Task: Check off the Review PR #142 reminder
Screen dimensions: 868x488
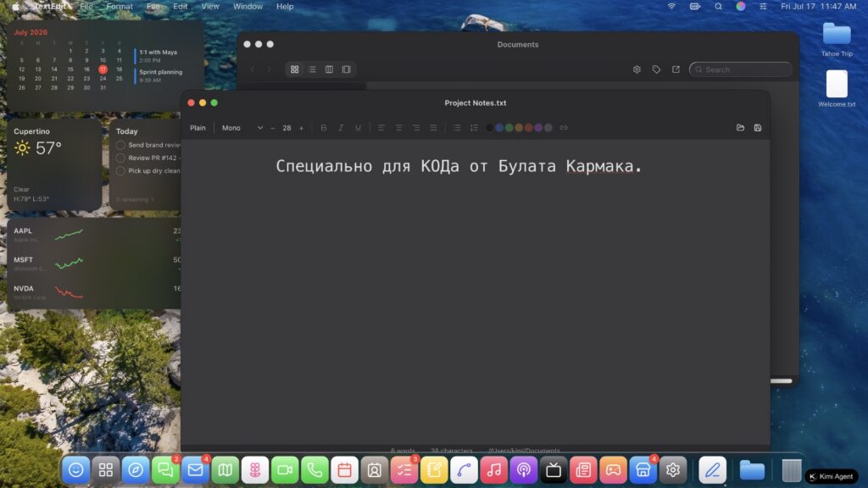Action: coord(120,158)
